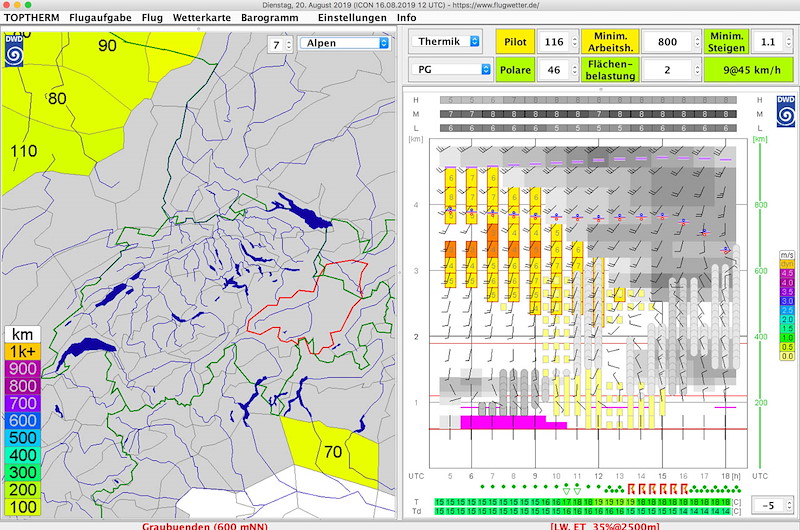
Task: Select the 700 violet legend swatch
Action: pyautogui.click(x=22, y=403)
